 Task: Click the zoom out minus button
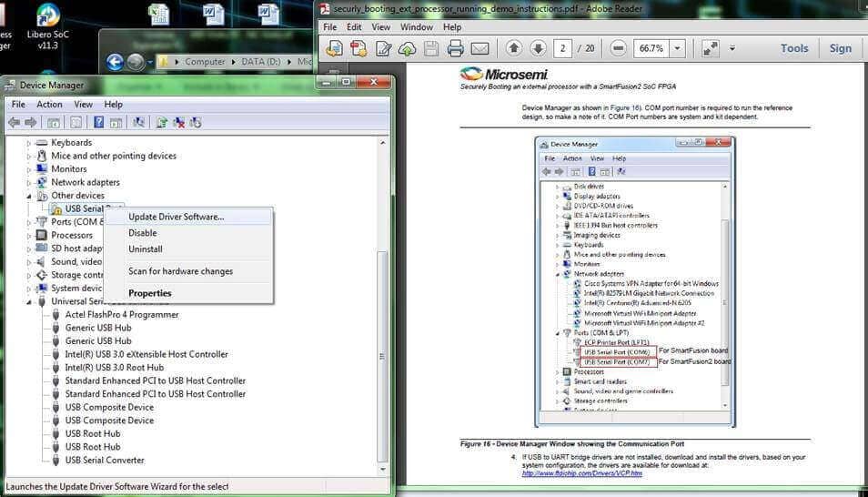click(x=619, y=48)
